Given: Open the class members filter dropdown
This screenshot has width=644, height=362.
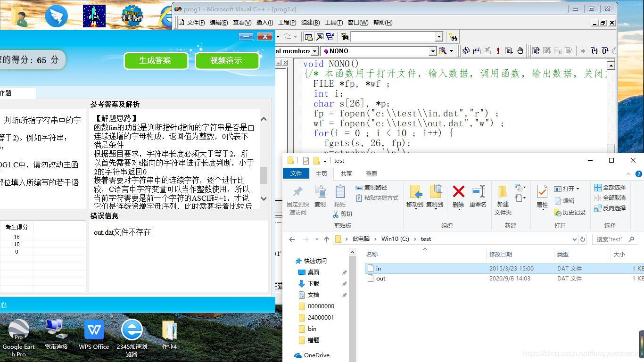Looking at the screenshot, I should click(315, 51).
